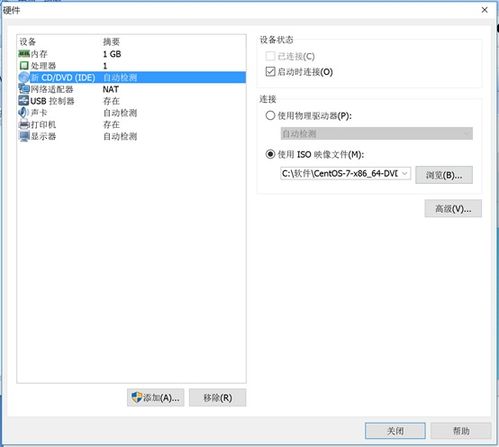Click the 网络适配器 network adapter icon
499x447 pixels.
pos(24,89)
